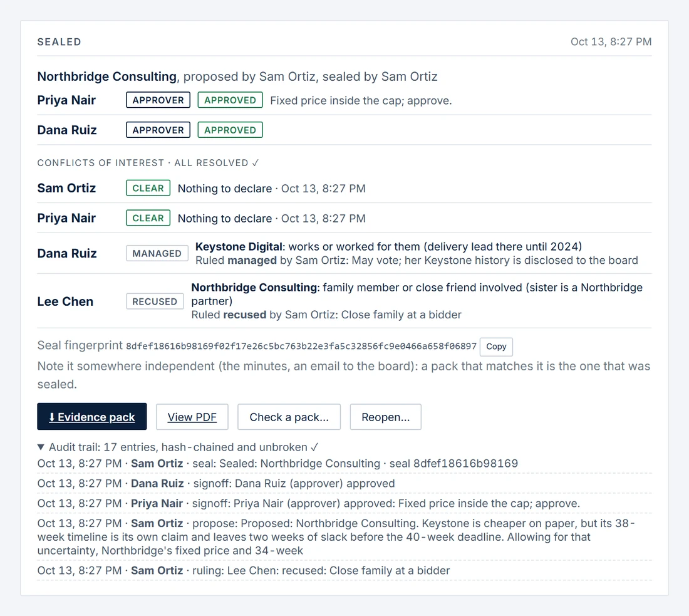Viewport: 689px width, 616px height.
Task: Click the APPROVER badge next to Priya Nair
Action: coord(158,100)
